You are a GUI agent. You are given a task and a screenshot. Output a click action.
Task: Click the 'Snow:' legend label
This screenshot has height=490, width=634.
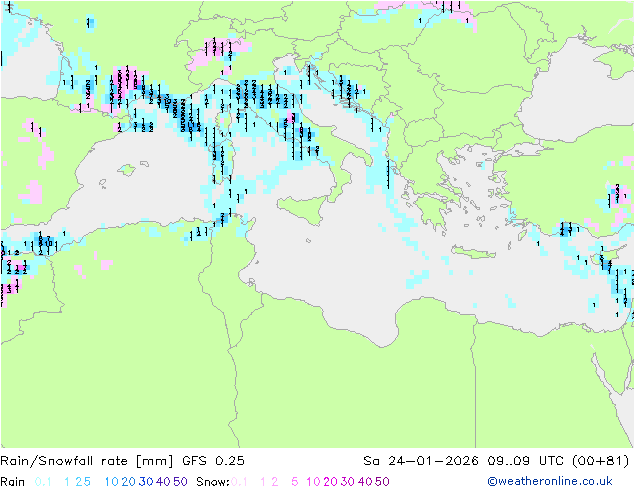tap(213, 482)
